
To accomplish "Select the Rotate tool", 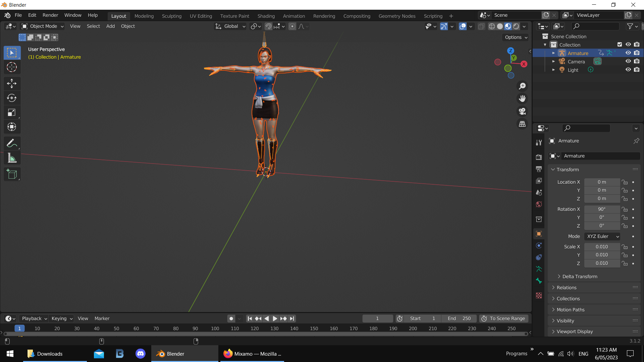I will click(x=12, y=98).
